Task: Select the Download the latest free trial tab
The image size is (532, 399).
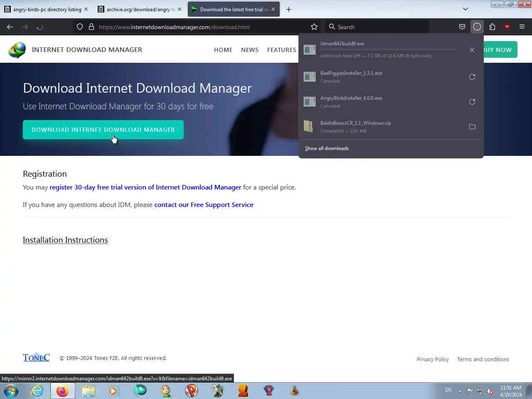Action: click(x=234, y=9)
